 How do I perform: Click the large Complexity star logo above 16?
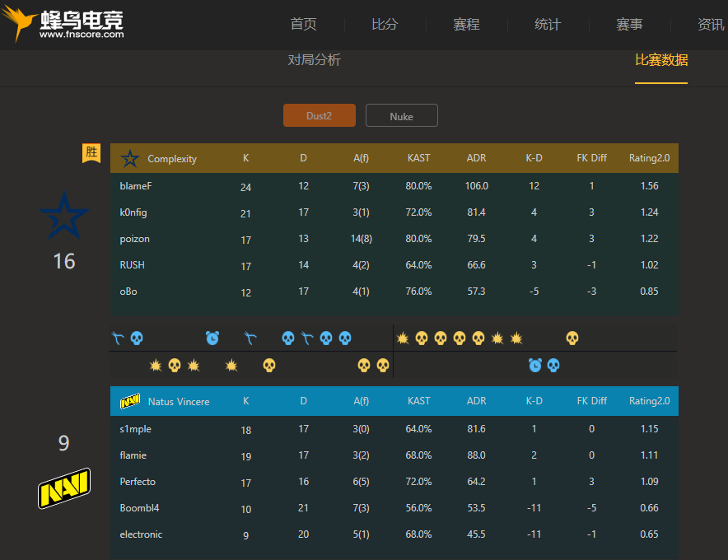pos(64,216)
